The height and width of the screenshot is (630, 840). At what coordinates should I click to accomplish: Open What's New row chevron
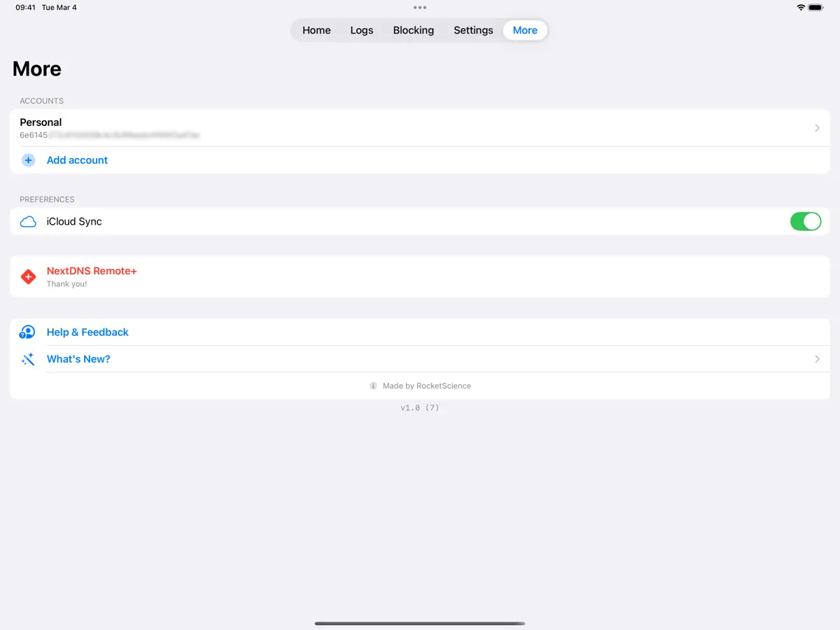tap(817, 359)
